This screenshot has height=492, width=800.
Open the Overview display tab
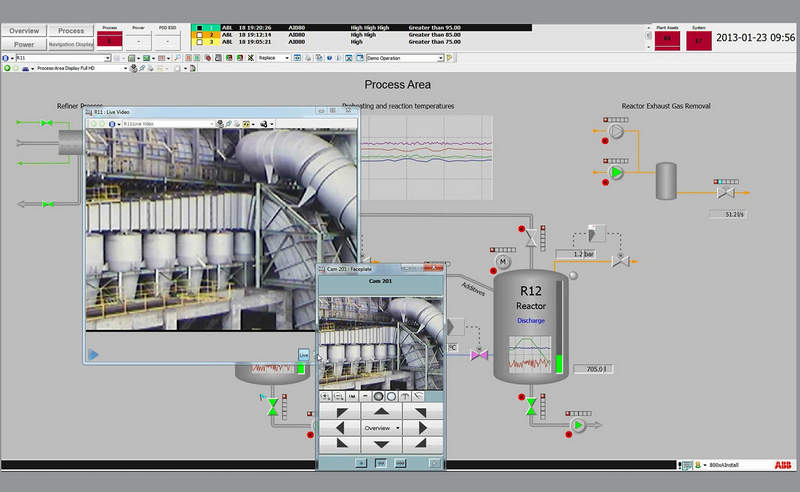(x=24, y=31)
